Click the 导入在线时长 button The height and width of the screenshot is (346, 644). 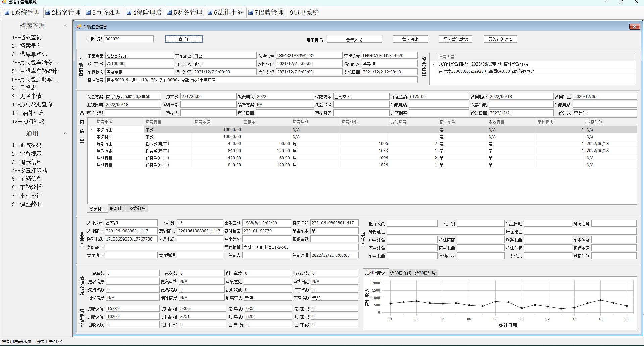[500, 39]
